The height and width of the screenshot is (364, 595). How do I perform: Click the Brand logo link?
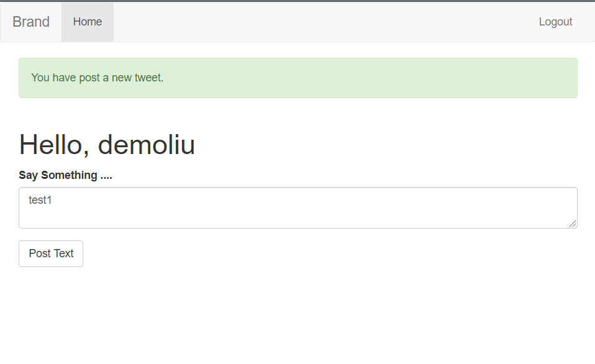tap(31, 22)
